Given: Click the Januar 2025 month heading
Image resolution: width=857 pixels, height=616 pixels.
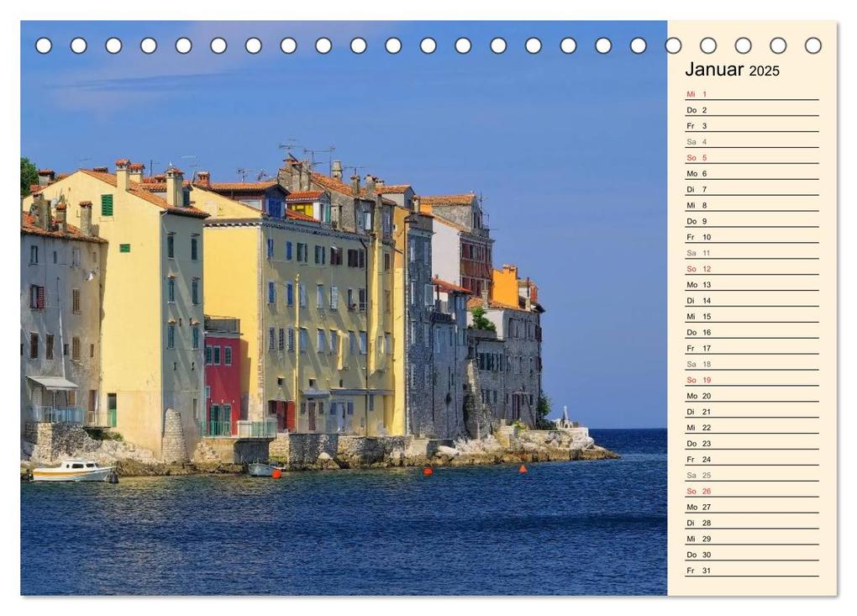Looking at the screenshot, I should point(732,70).
